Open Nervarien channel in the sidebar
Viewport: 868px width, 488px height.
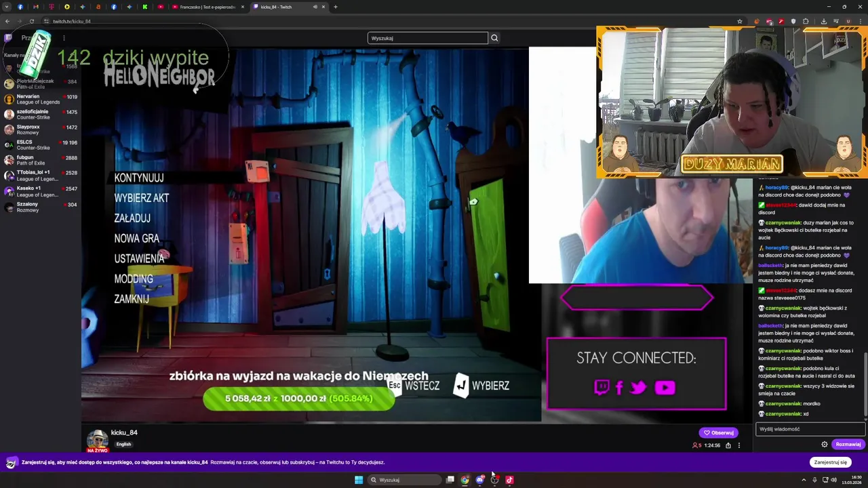click(41, 99)
